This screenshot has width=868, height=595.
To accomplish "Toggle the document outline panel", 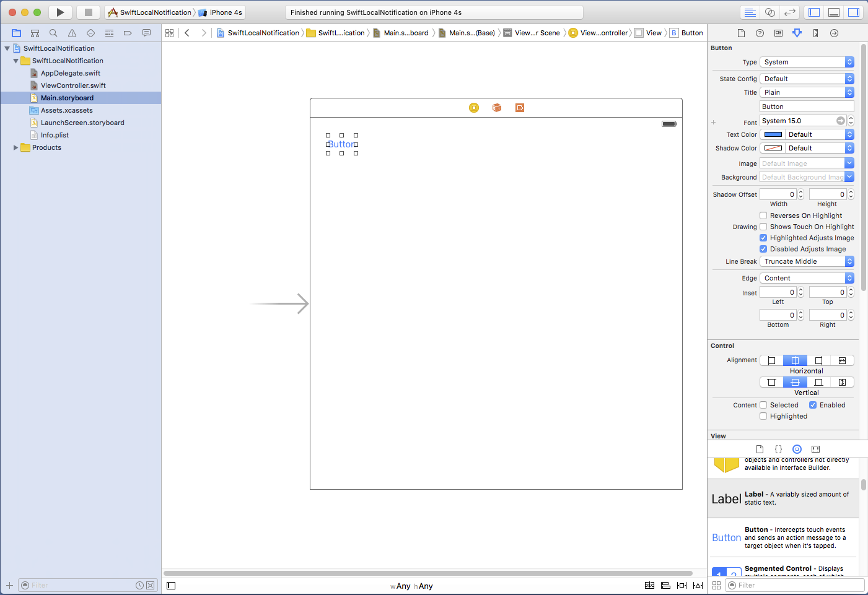I will (x=171, y=586).
